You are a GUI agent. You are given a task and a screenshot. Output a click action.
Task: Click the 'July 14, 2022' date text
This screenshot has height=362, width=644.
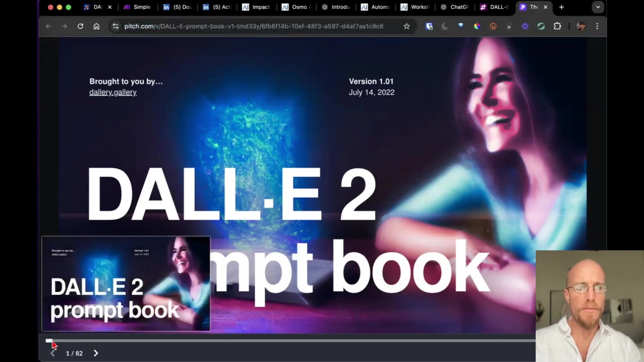click(x=371, y=93)
